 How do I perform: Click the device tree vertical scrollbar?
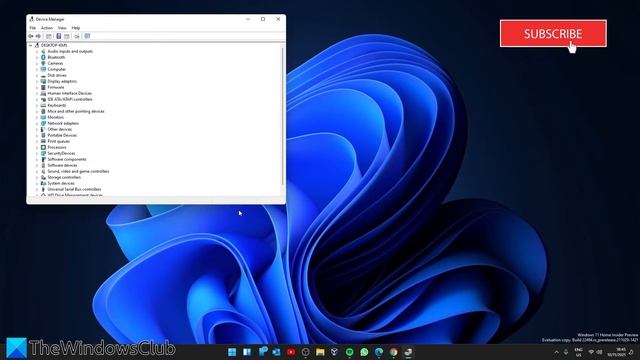[282, 116]
